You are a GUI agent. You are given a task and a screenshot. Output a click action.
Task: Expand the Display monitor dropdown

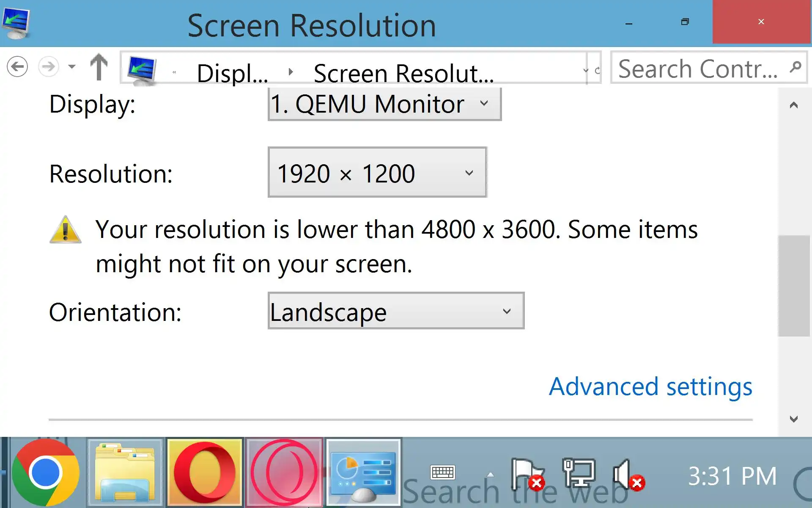(x=384, y=104)
